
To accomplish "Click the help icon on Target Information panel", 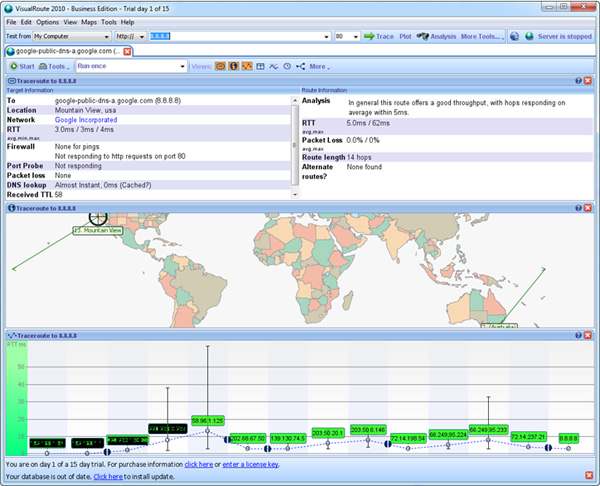I will [579, 80].
